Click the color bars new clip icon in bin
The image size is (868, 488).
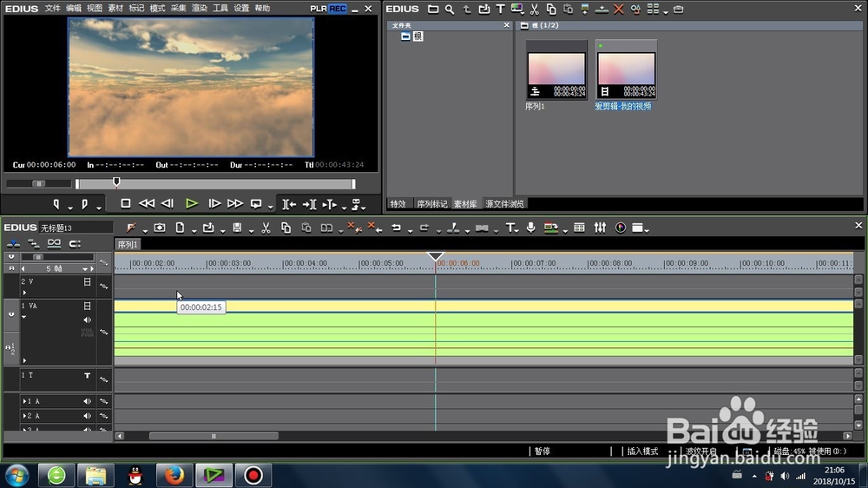coord(517,9)
